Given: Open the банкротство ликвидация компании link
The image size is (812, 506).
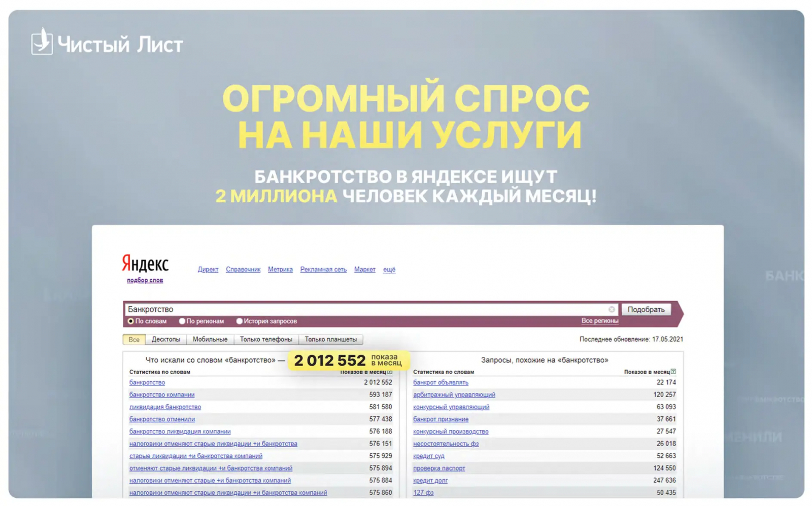Looking at the screenshot, I should pos(180,431).
